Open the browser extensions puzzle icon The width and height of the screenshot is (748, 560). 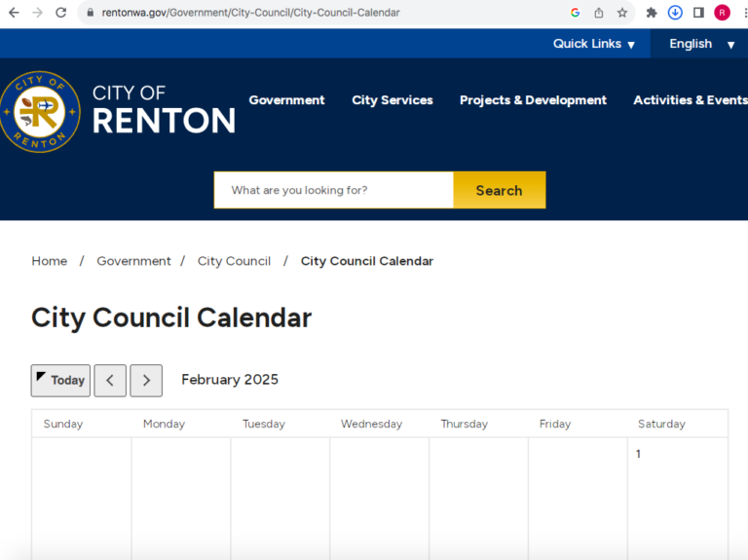(x=652, y=13)
